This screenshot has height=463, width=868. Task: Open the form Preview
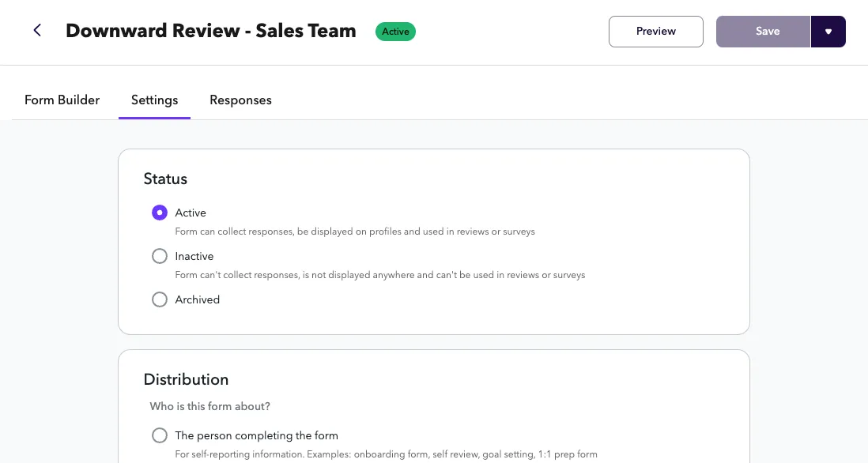click(x=656, y=32)
